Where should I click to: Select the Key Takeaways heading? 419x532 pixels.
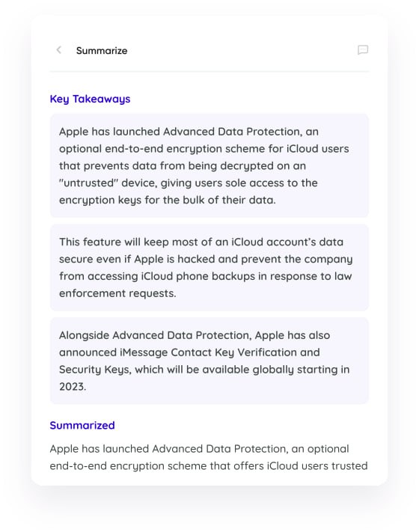pyautogui.click(x=90, y=99)
